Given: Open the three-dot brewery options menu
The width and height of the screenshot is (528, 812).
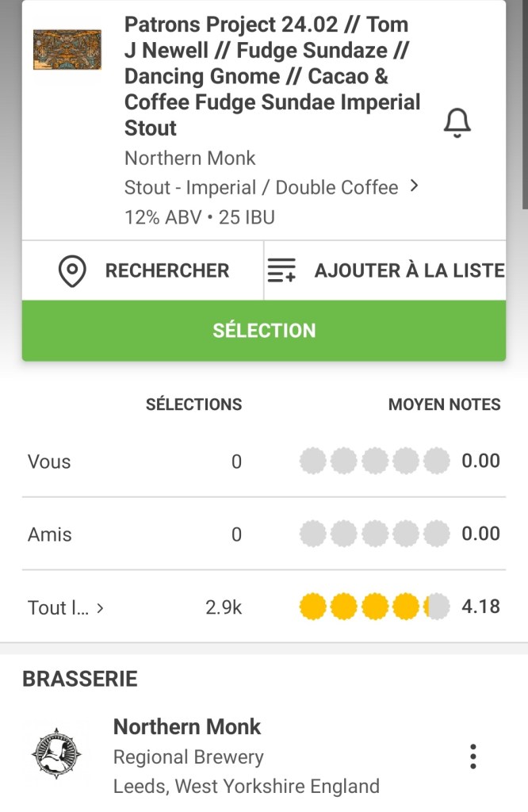Looking at the screenshot, I should pos(473,756).
